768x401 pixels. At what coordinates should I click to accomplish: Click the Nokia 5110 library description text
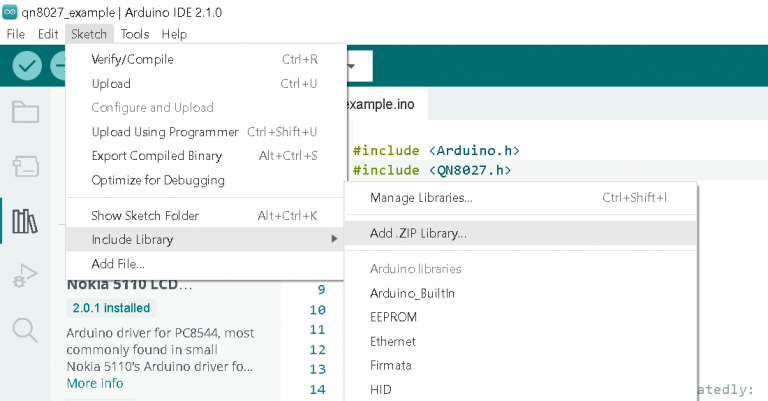tap(160, 350)
